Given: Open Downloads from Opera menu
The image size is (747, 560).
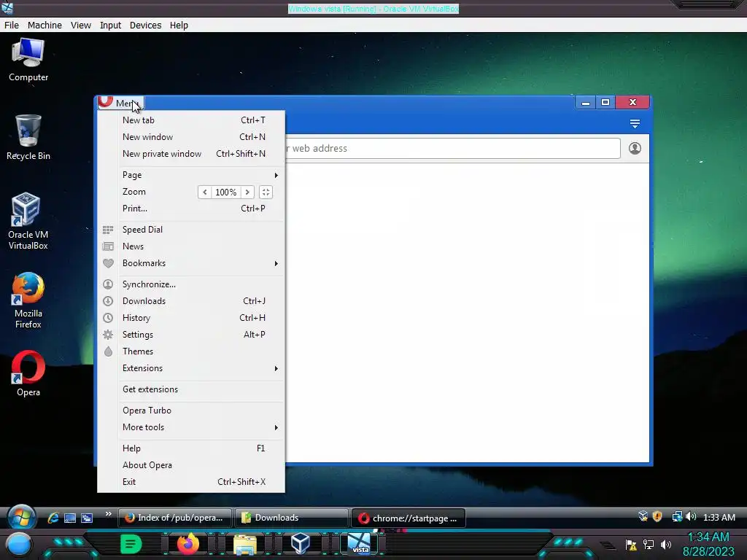Looking at the screenshot, I should 191,301.
